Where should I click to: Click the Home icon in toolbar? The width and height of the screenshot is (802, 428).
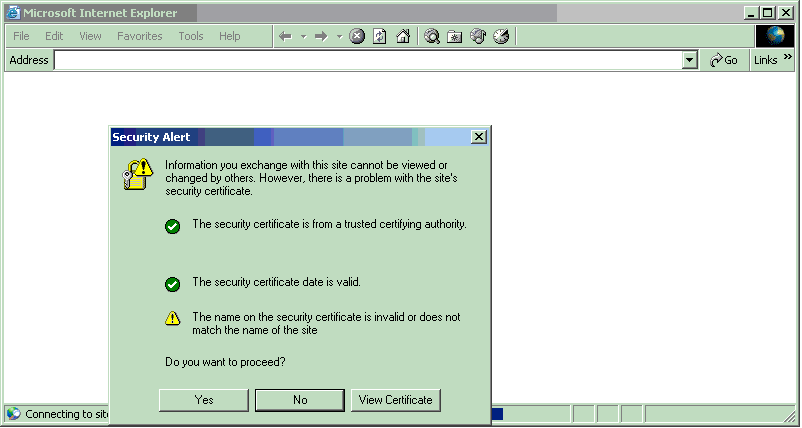[x=403, y=36]
